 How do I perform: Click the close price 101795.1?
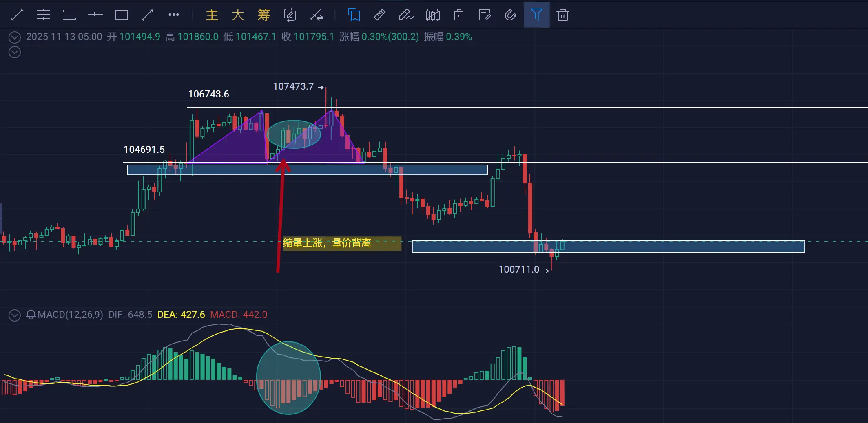click(314, 37)
